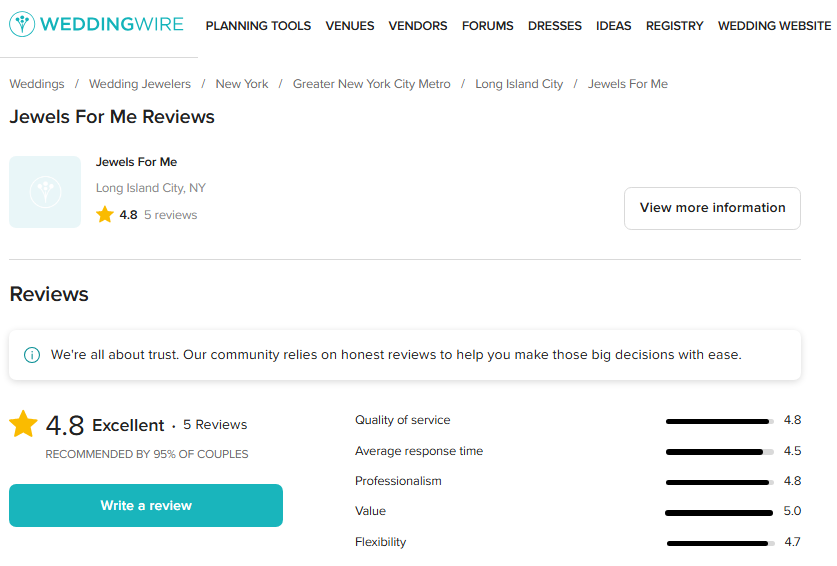
Task: Click the small star next to 4.8 5 reviews
Action: coord(105,215)
